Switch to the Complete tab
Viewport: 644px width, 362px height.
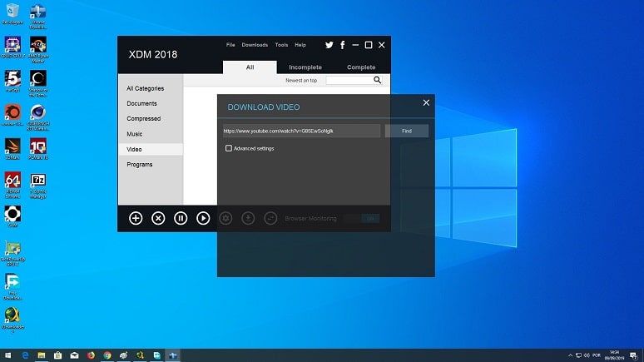click(361, 67)
